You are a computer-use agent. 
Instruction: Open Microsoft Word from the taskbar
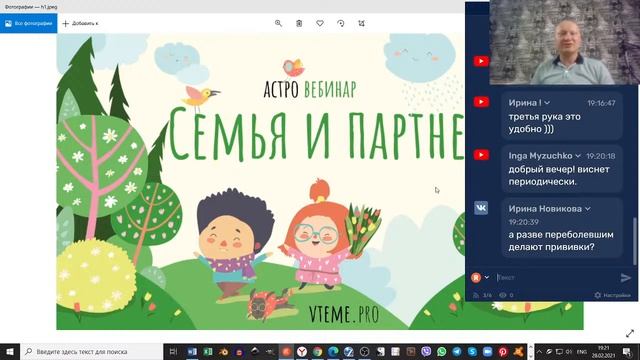192,351
